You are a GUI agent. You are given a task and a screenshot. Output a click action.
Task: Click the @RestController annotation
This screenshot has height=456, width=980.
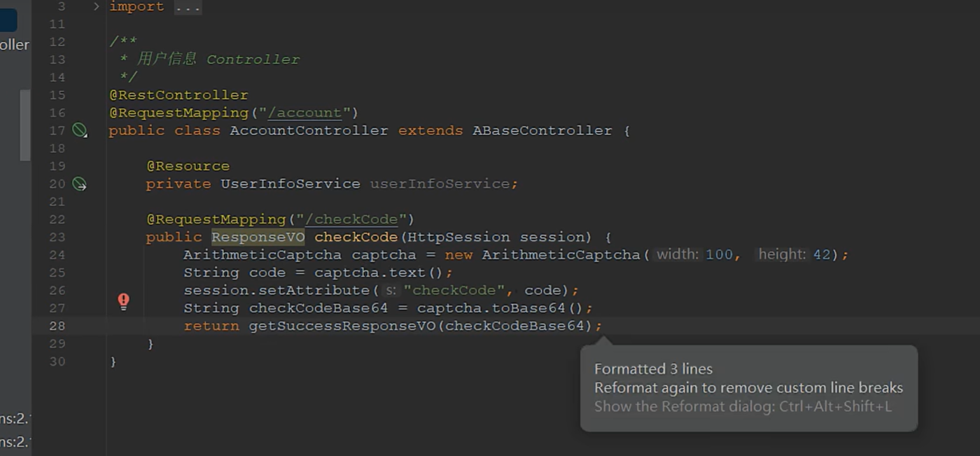point(178,95)
